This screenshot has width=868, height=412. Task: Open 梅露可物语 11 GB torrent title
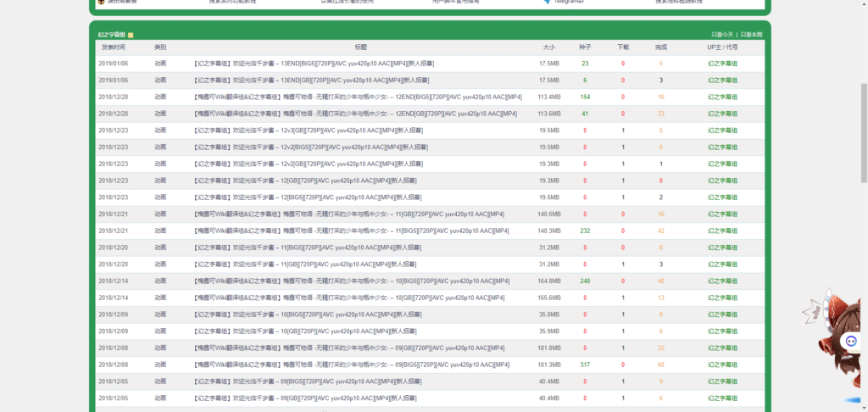point(348,214)
